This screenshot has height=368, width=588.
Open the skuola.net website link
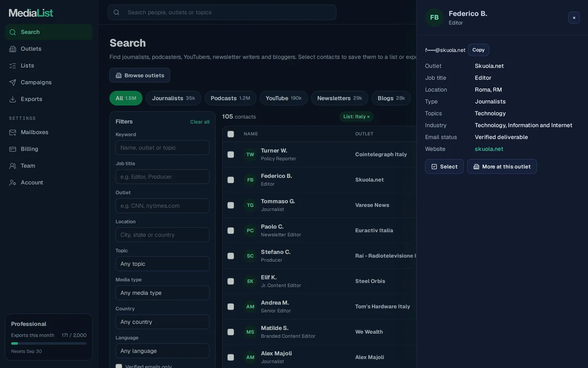click(489, 149)
